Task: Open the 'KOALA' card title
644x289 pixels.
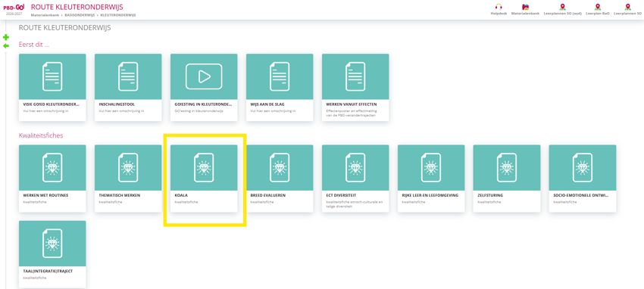Action: coord(181,195)
